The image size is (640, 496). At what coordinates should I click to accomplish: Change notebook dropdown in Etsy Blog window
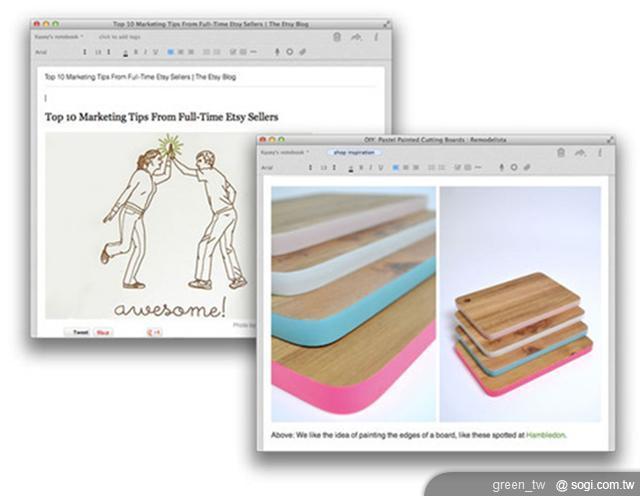click(59, 37)
